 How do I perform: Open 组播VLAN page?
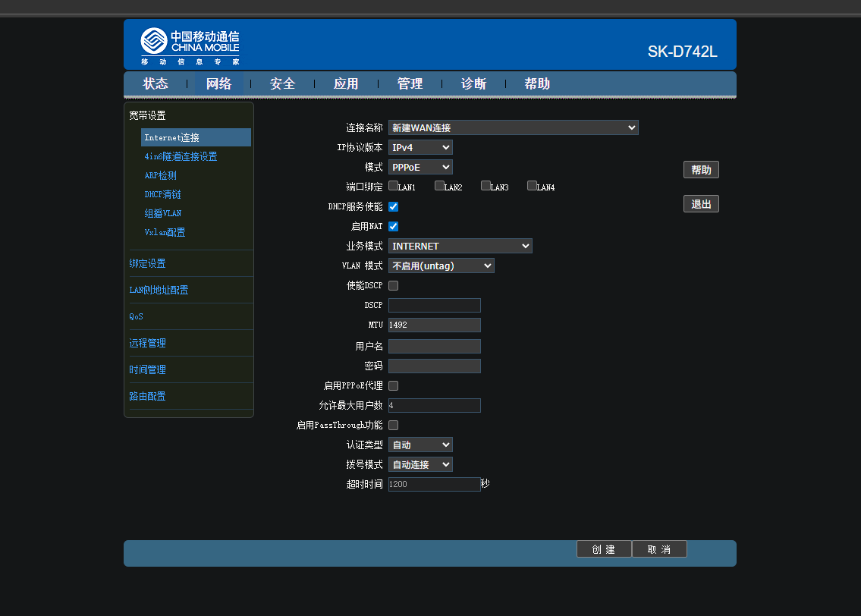(162, 214)
